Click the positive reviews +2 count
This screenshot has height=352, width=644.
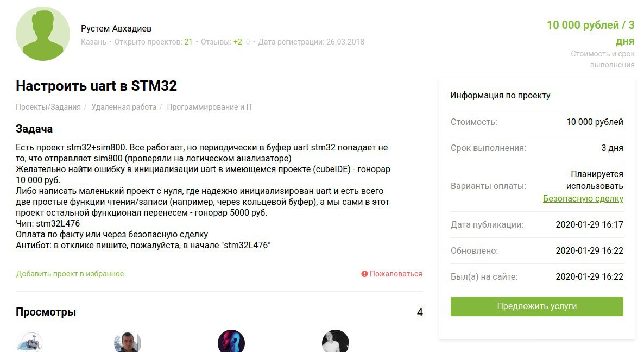237,42
